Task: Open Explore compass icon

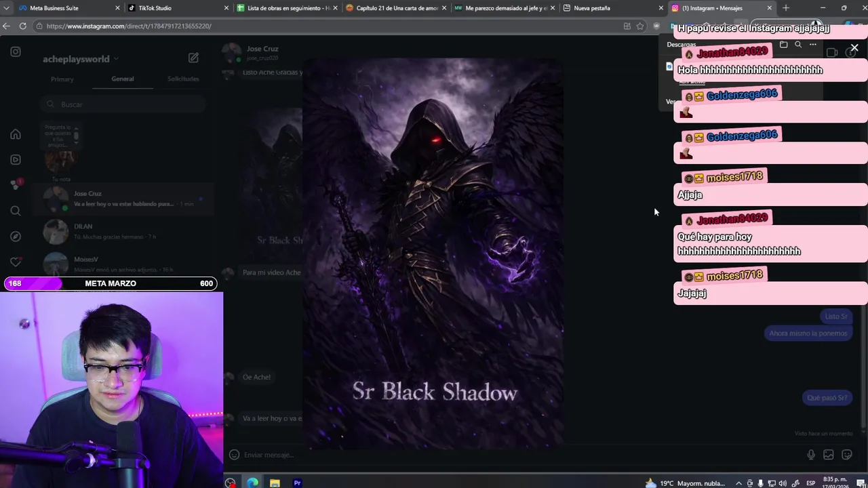Action: click(x=16, y=237)
